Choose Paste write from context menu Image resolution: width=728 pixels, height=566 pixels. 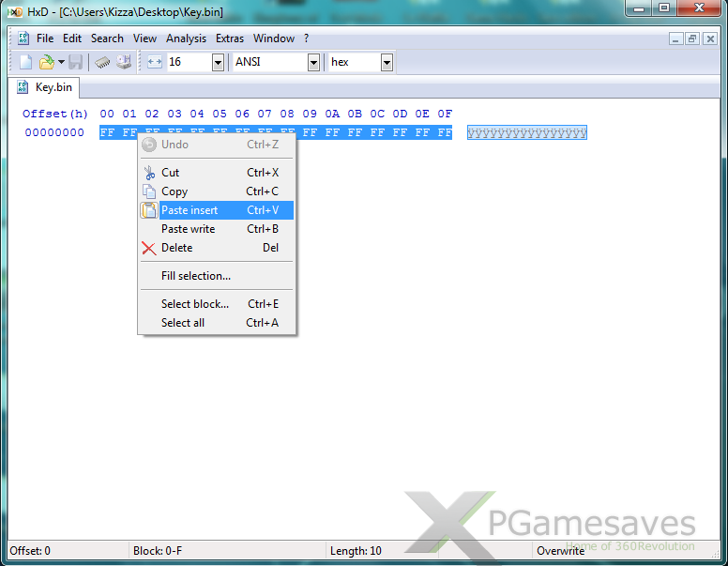point(188,229)
